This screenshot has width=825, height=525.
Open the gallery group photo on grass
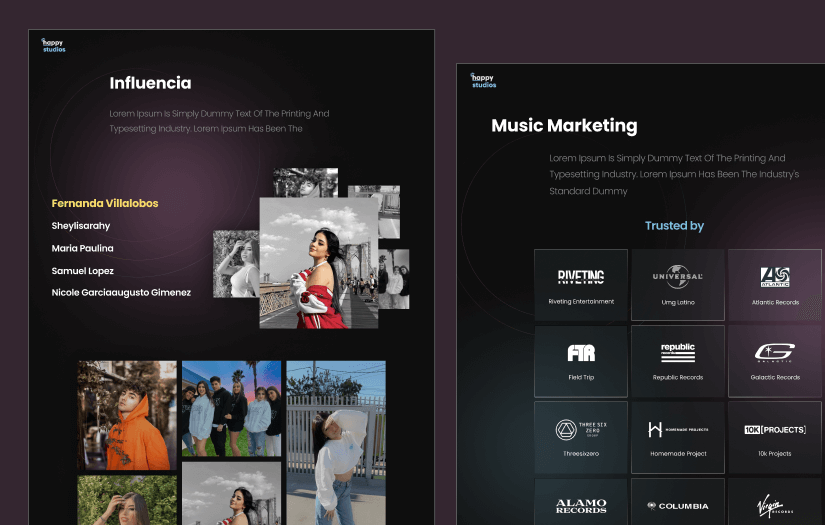[x=232, y=408]
